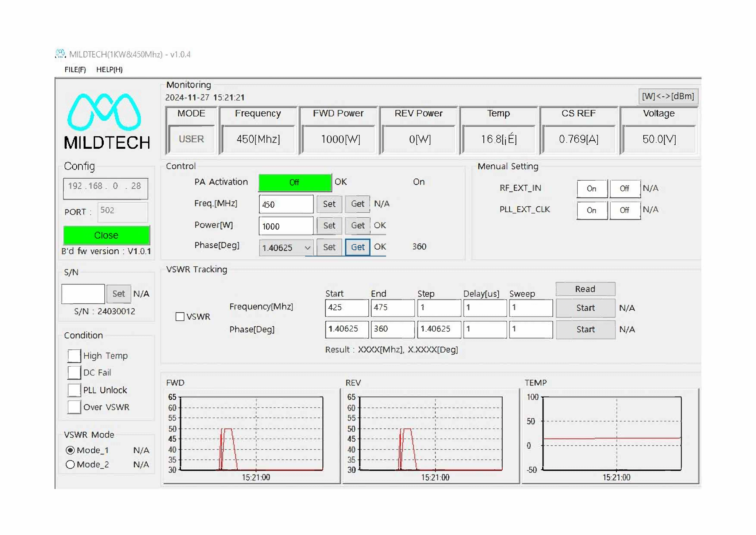Image resolution: width=756 pixels, height=535 pixels.
Task: Click the timestamp 2024-11-27 15:21:21
Action: point(205,98)
